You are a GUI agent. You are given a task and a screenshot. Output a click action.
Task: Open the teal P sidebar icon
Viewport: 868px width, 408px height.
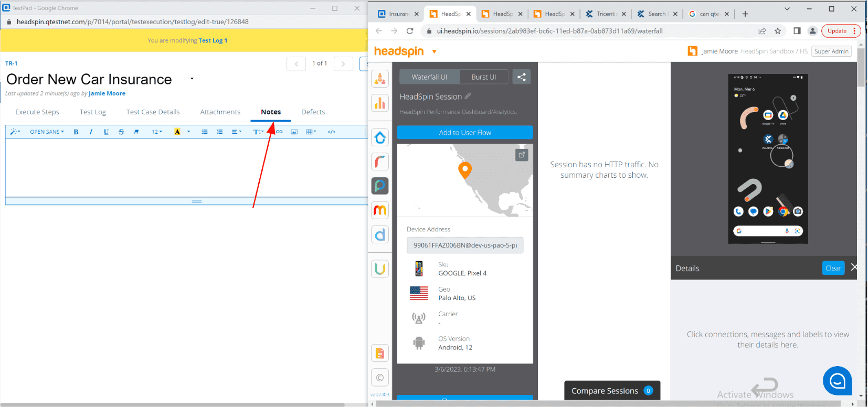coord(380,186)
